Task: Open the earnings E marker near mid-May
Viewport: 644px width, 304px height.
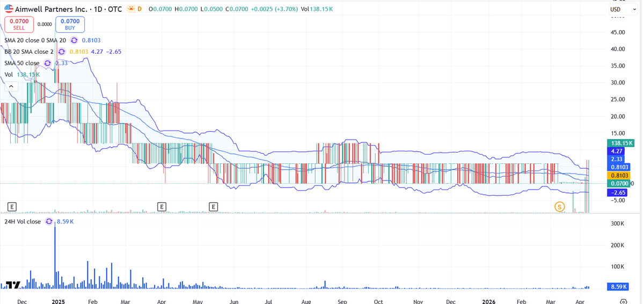Action: click(214, 206)
